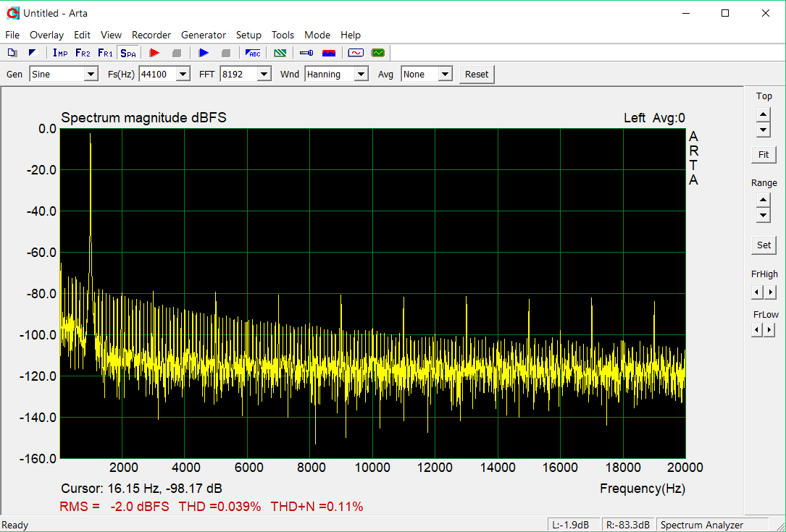Start recording with the red play icon

coord(154,53)
